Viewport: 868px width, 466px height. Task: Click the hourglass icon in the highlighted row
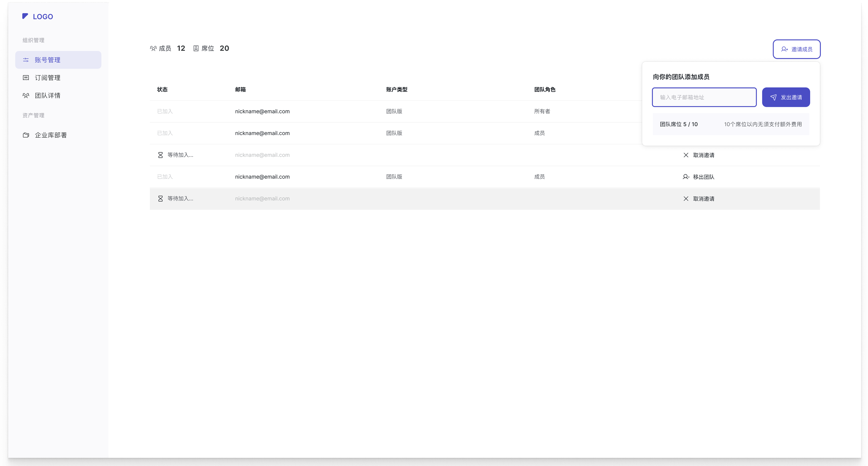pos(160,199)
